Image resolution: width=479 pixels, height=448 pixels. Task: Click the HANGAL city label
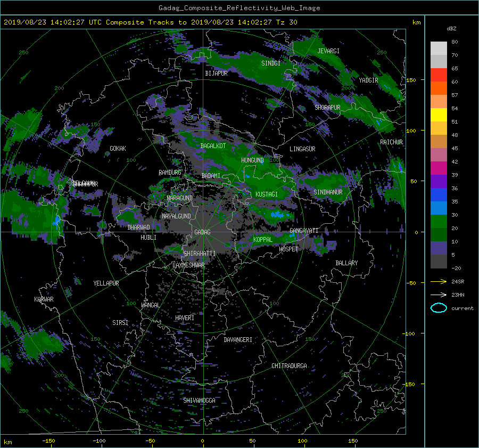pos(151,305)
